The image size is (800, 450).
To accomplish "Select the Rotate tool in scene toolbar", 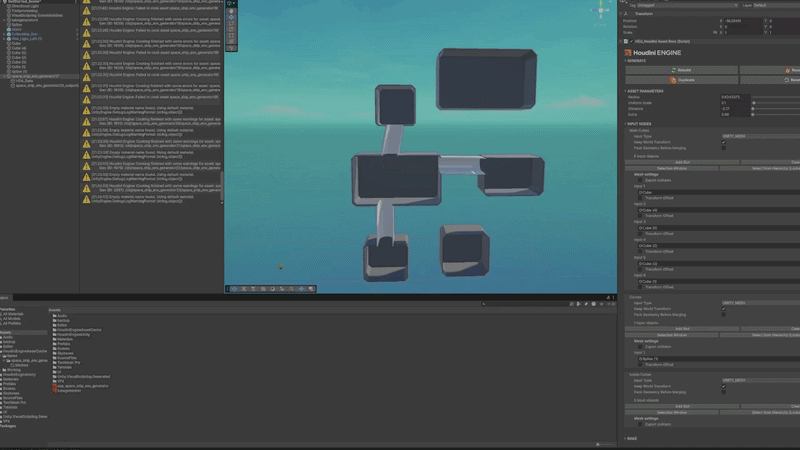I will (x=231, y=23).
